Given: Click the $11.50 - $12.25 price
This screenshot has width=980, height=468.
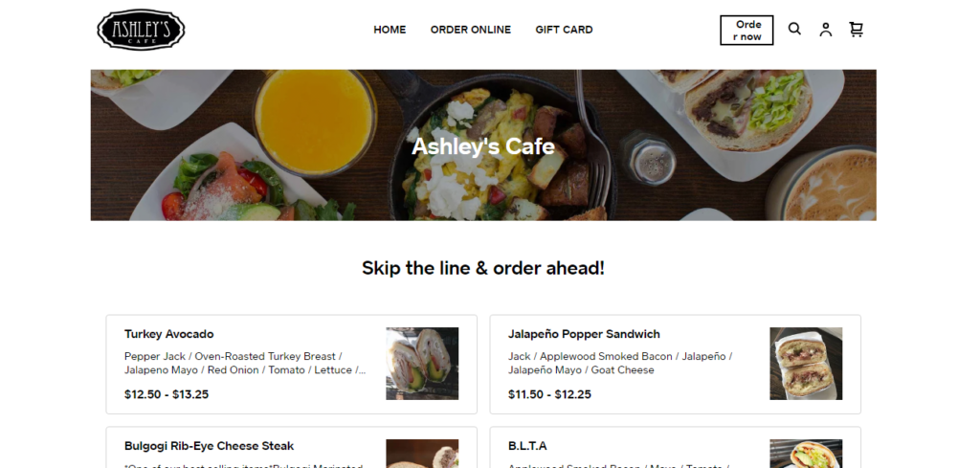Looking at the screenshot, I should pyautogui.click(x=549, y=394).
